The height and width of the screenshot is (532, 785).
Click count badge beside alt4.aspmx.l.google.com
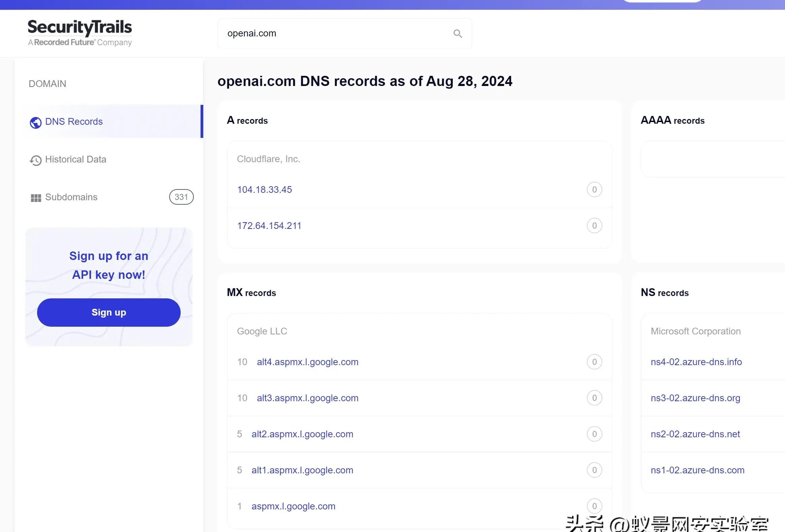click(x=594, y=362)
